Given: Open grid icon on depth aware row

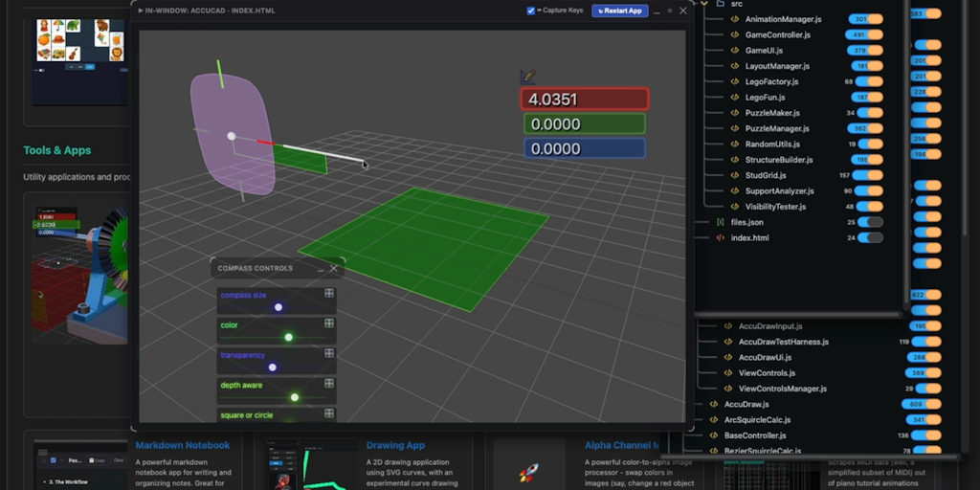Looking at the screenshot, I should (329, 383).
